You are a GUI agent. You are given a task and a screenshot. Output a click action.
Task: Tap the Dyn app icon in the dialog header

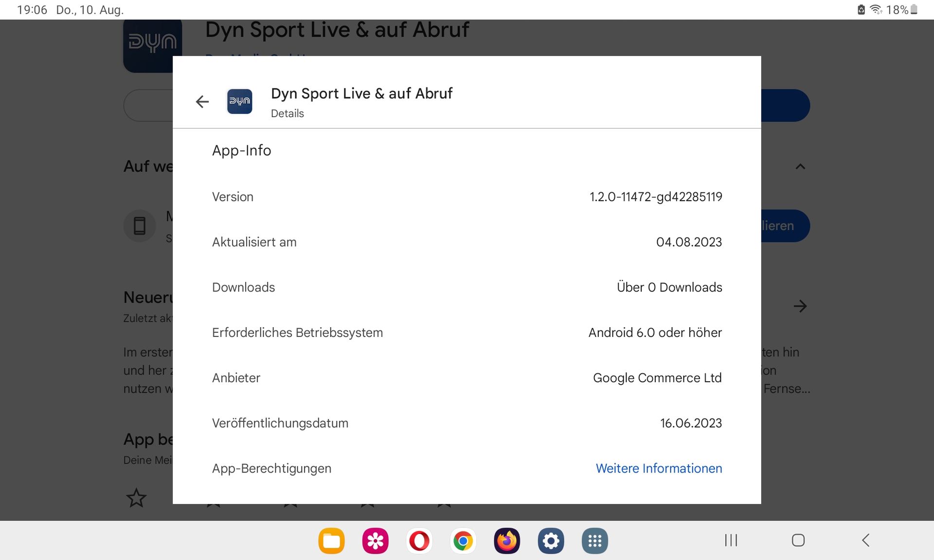(x=239, y=102)
